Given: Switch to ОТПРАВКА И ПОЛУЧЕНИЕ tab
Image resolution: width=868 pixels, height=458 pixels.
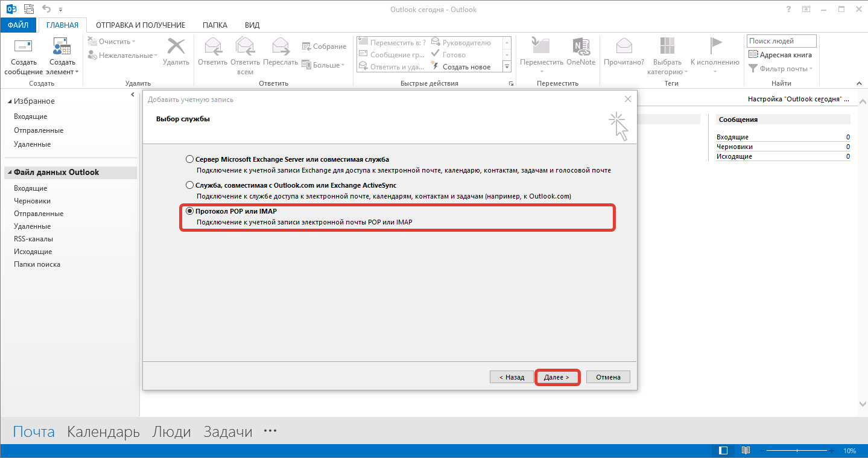Looking at the screenshot, I should point(141,25).
